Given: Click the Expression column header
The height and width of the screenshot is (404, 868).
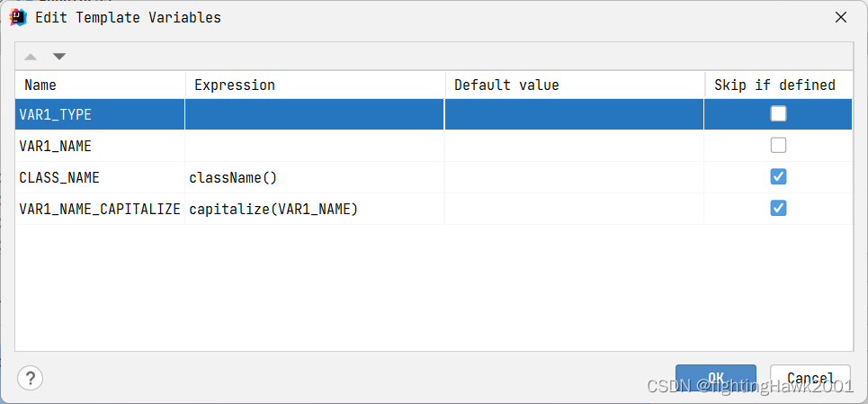Looking at the screenshot, I should (315, 85).
